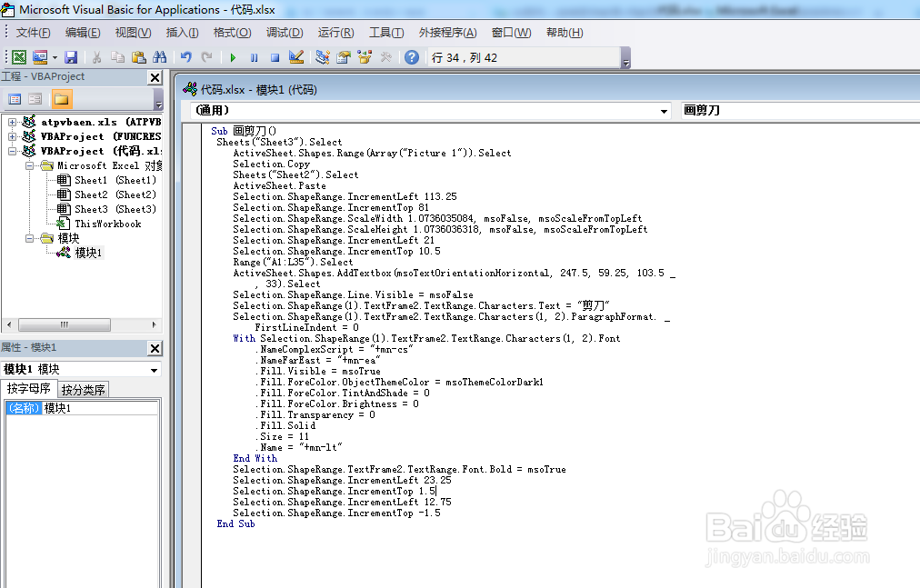Open the 文件(F) menu
This screenshot has width=920, height=588.
tap(33, 33)
